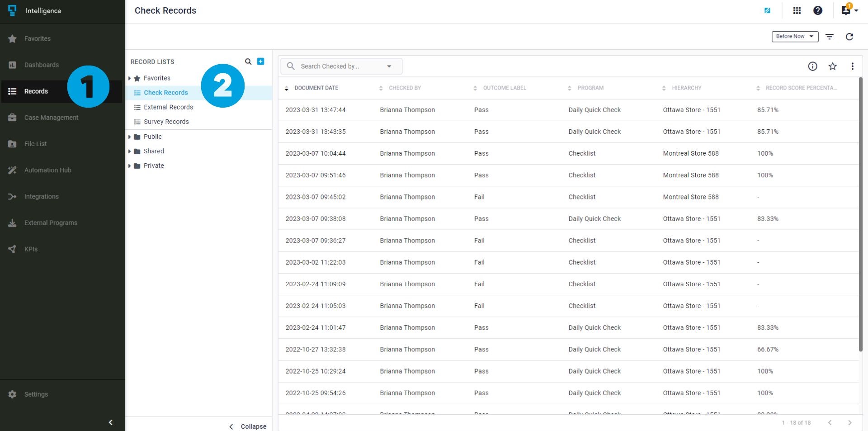Viewport: 868px width, 431px height.
Task: Open the filter options icon
Action: coord(829,37)
